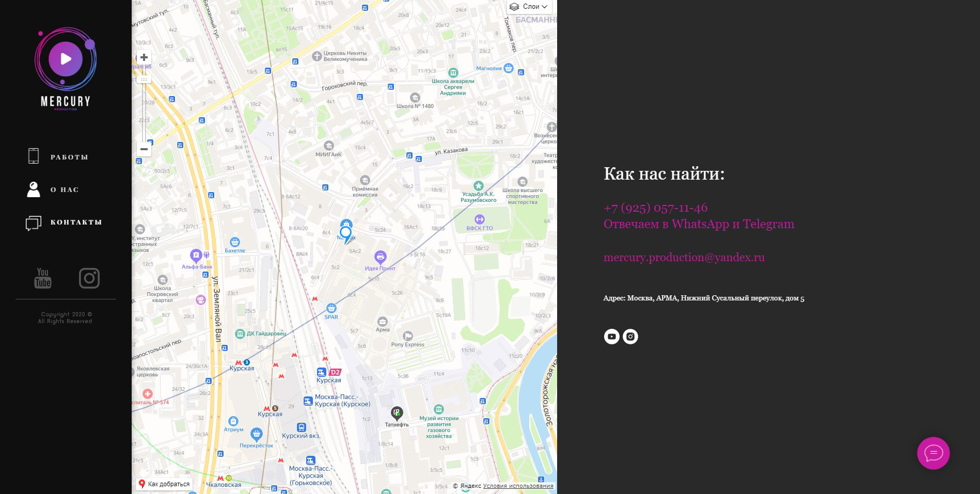Click the Москва-Пасс.-Курская (Курское) station label
The height and width of the screenshot is (494, 980).
point(343,401)
